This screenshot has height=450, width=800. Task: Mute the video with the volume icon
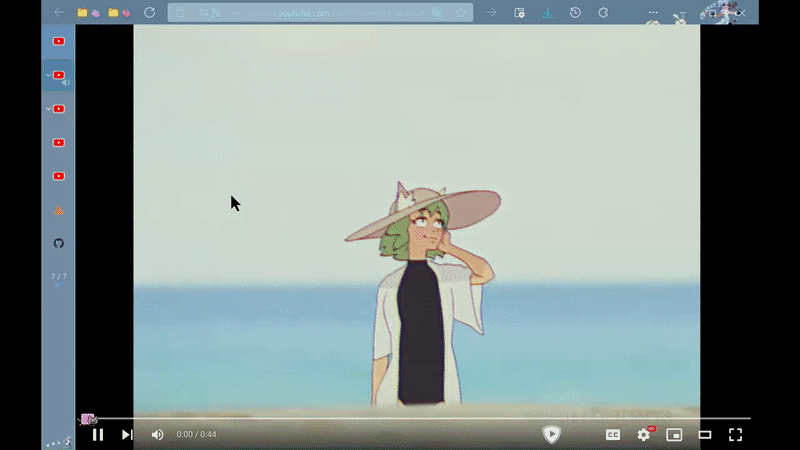click(158, 435)
